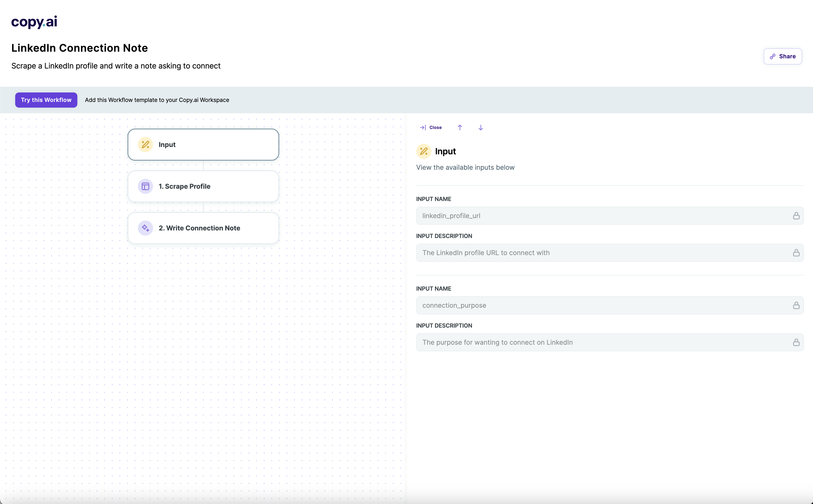This screenshot has height=504, width=813.
Task: Click the close-panel arrow icon beside Close
Action: (x=423, y=127)
